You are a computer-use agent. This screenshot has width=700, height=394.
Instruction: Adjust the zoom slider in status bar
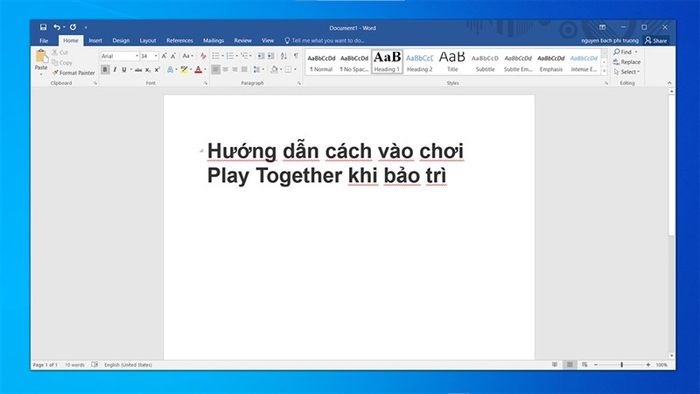(x=621, y=365)
